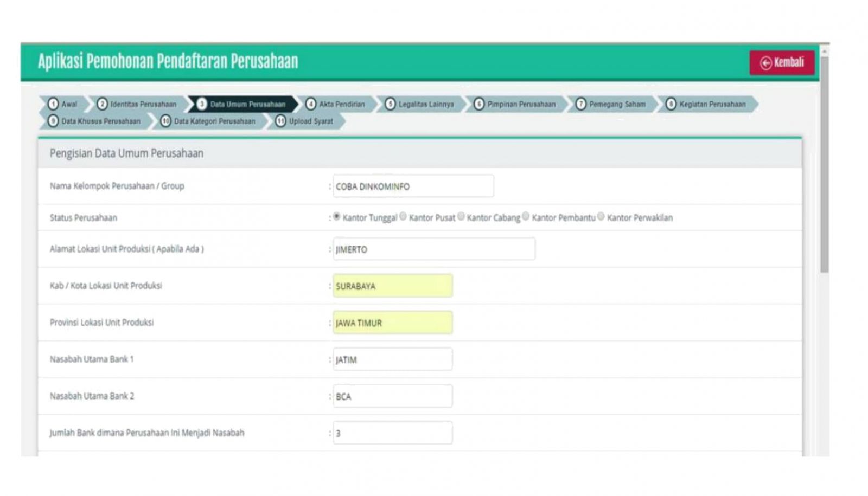
Task: Go to step 6 Pimpinan Perusahaan
Action: point(515,104)
